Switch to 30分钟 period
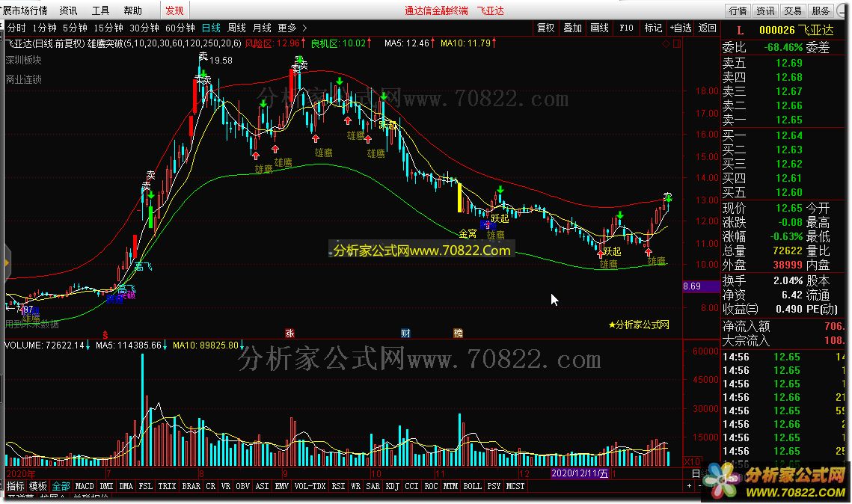The width and height of the screenshot is (852, 504). click(x=144, y=28)
